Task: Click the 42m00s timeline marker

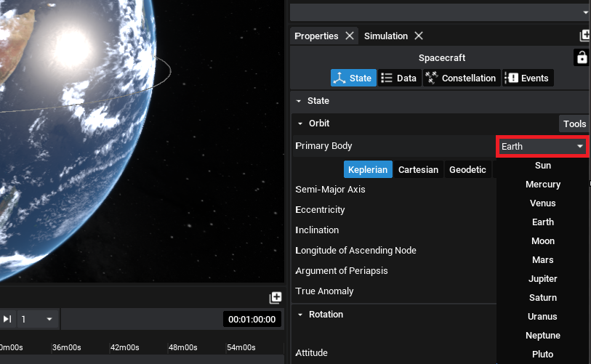Action: [124, 347]
